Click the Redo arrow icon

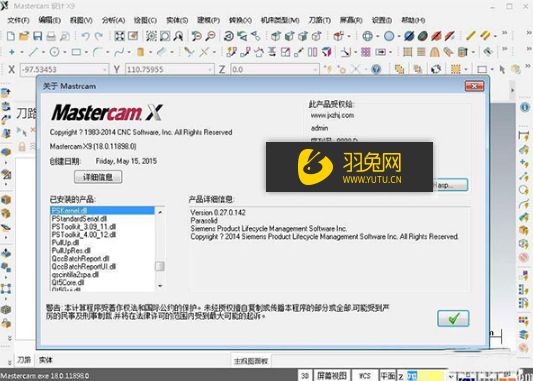pyautogui.click(x=99, y=36)
